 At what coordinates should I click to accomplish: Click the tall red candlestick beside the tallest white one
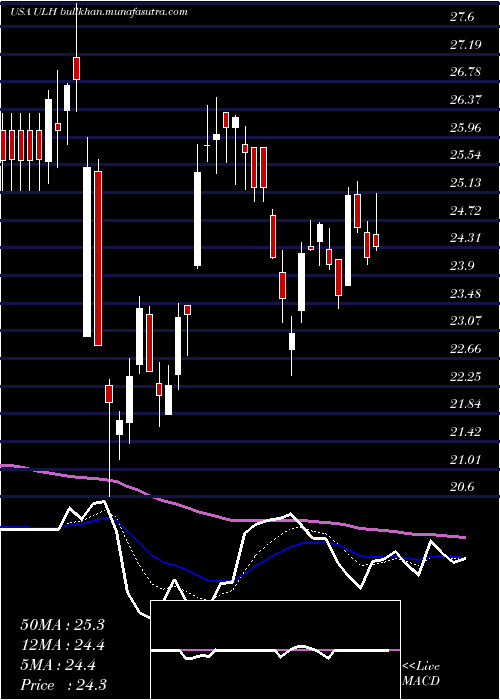[x=98, y=258]
